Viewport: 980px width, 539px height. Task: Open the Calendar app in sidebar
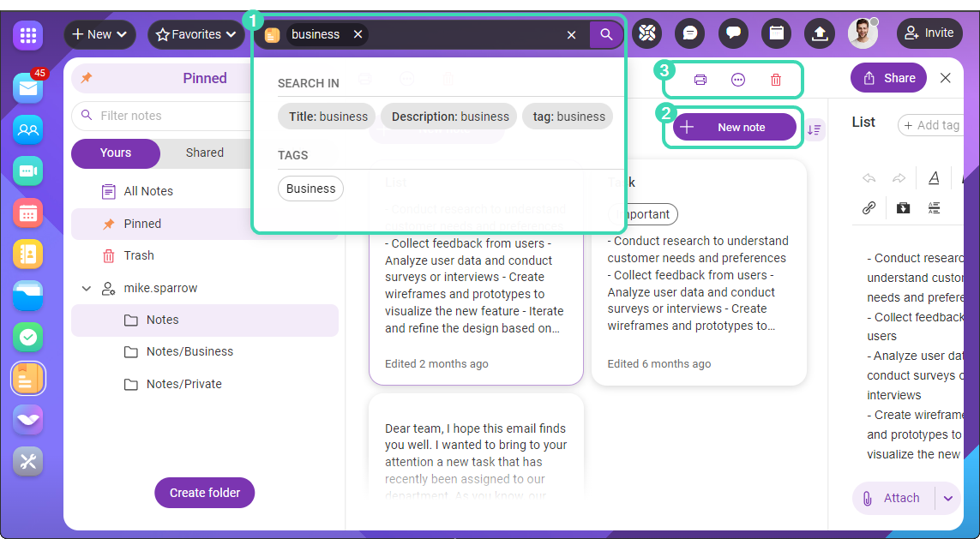28,213
